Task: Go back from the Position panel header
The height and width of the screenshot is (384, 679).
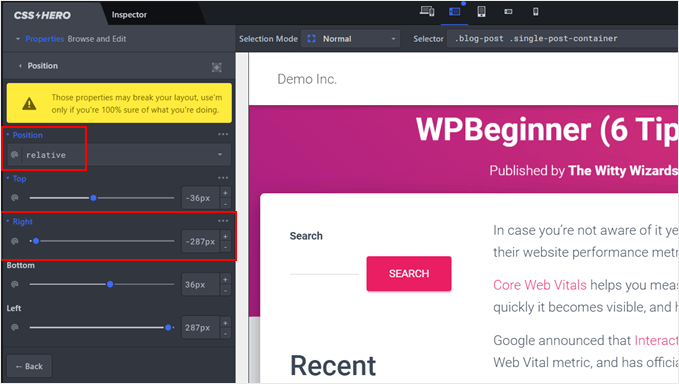Action: (20, 66)
